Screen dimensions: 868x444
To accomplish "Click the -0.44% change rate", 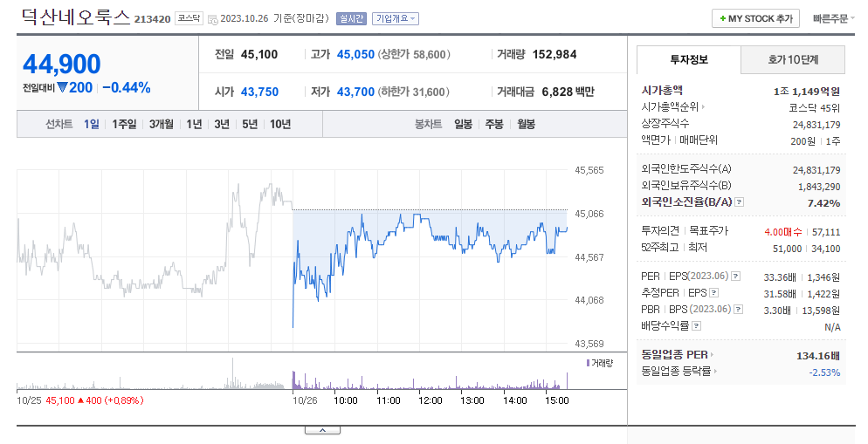I will coord(127,87).
